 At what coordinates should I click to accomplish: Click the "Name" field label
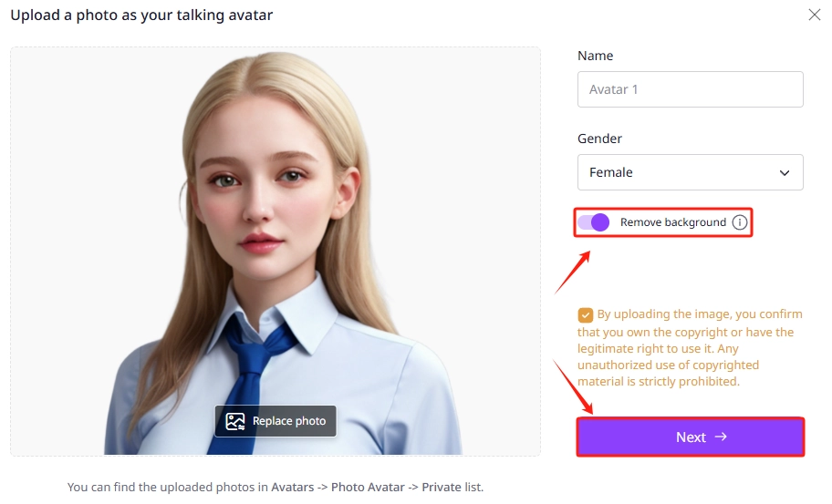[595, 56]
